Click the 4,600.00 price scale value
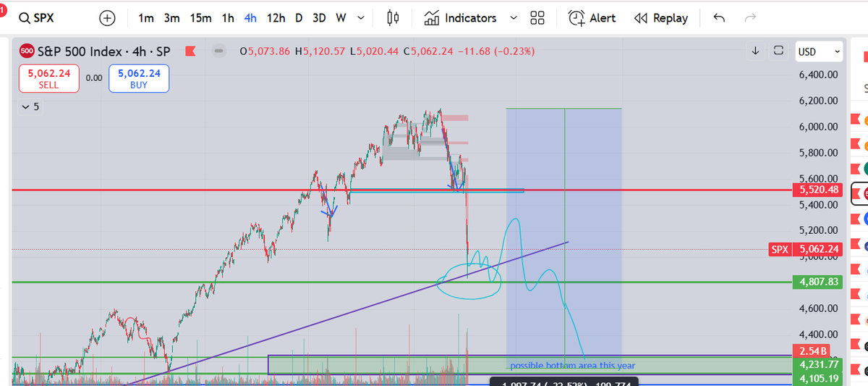The height and width of the screenshot is (386, 868). point(818,309)
